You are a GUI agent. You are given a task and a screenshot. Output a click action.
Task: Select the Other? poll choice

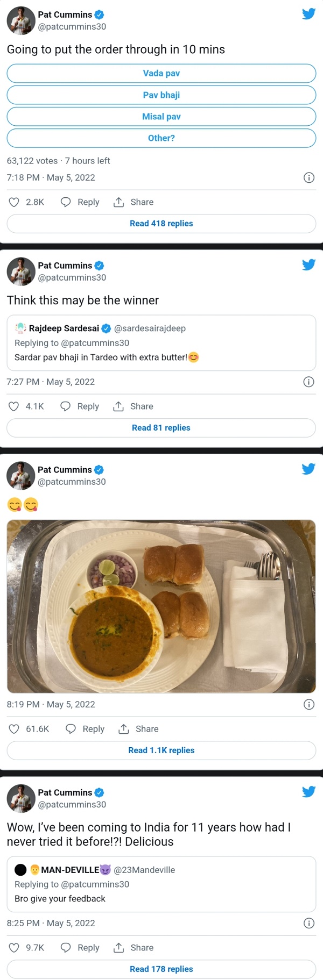click(x=161, y=138)
